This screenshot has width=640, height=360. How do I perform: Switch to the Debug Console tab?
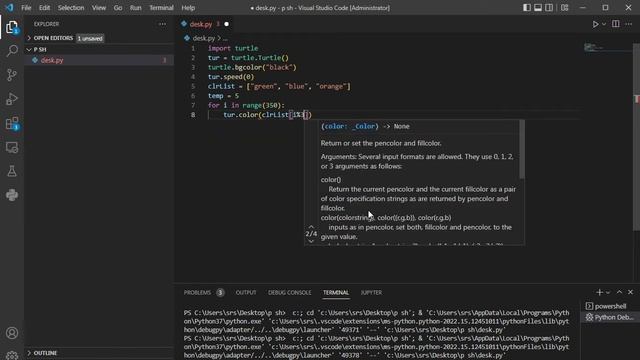(289, 293)
